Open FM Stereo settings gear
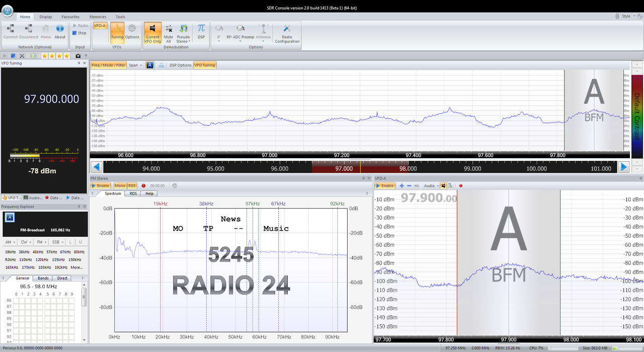 (175, 186)
